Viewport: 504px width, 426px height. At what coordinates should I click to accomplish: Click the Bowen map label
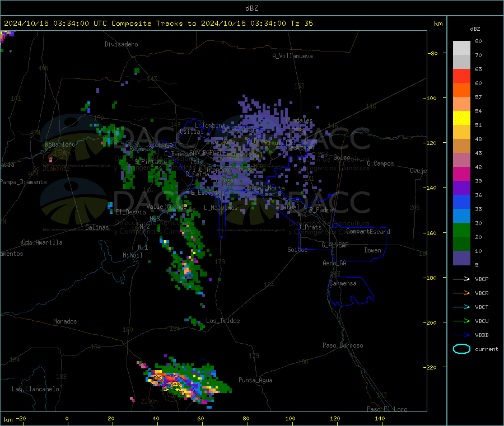[372, 250]
